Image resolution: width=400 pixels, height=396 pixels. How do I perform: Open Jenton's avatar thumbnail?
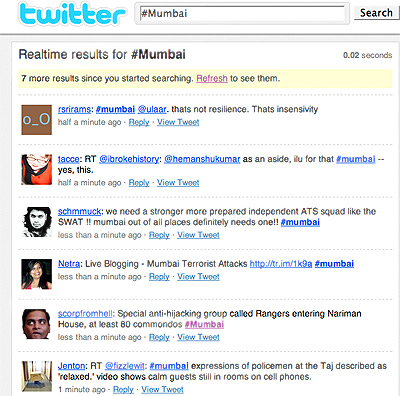[37, 376]
